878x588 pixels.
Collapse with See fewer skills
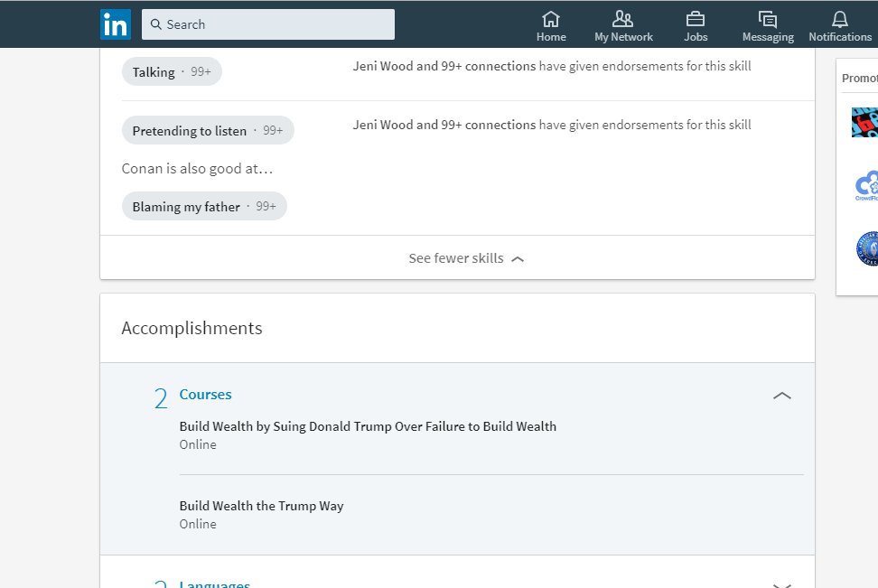466,258
